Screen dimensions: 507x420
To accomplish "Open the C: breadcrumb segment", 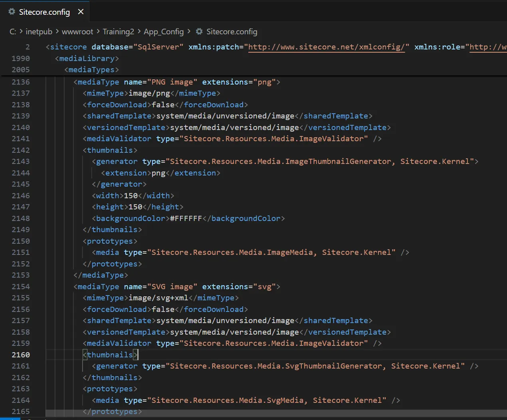I will point(13,32).
